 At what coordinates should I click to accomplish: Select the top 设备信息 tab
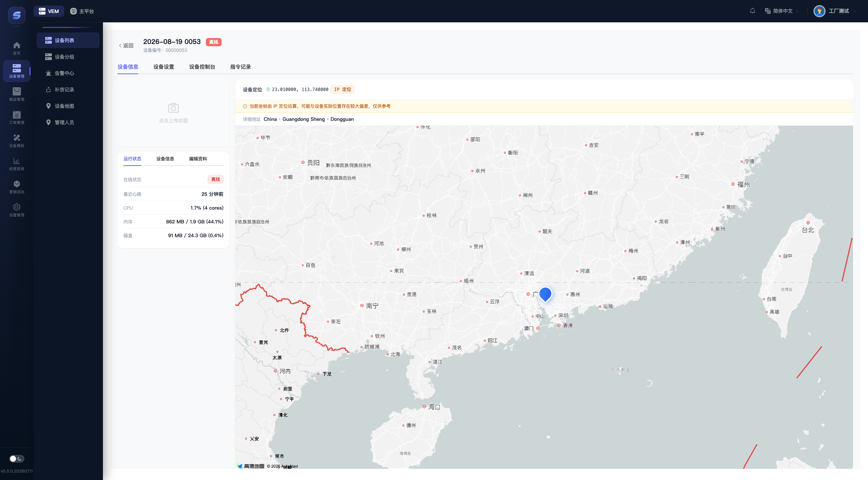tap(128, 67)
